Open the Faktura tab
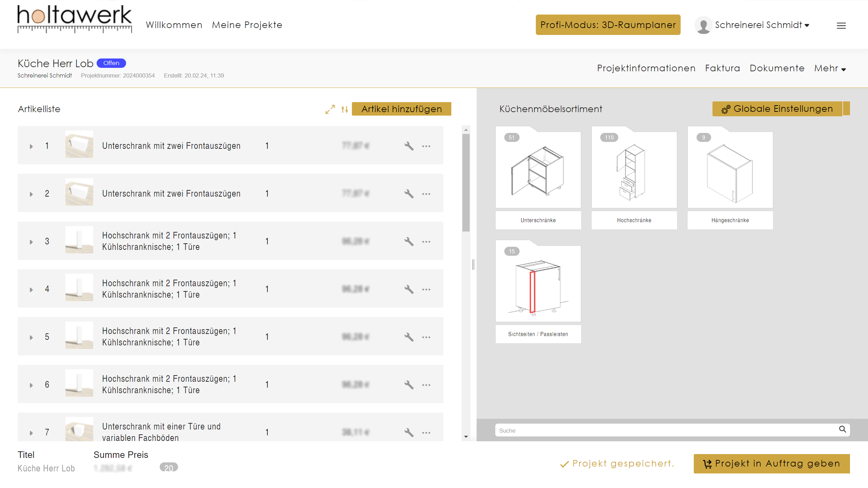This screenshot has height=488, width=868. pyautogui.click(x=722, y=68)
